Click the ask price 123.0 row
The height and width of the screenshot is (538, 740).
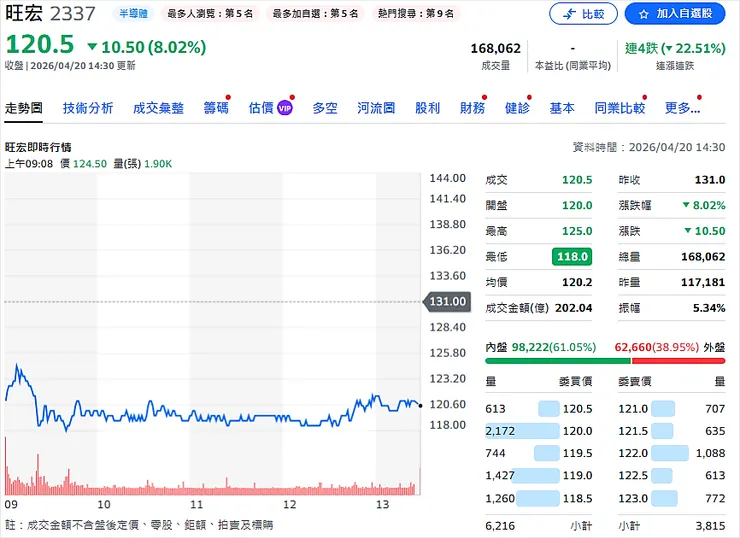click(x=672, y=498)
